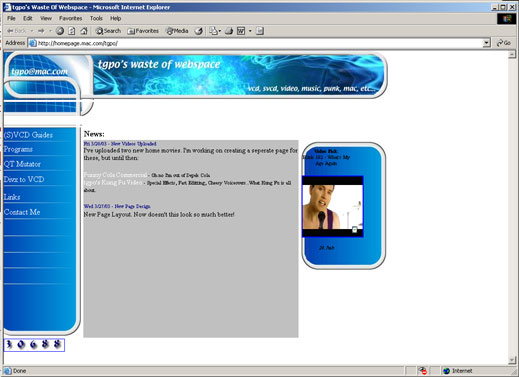Edit page with Word icon
Image resolution: width=519 pixels, height=377 pixels.
(x=241, y=31)
